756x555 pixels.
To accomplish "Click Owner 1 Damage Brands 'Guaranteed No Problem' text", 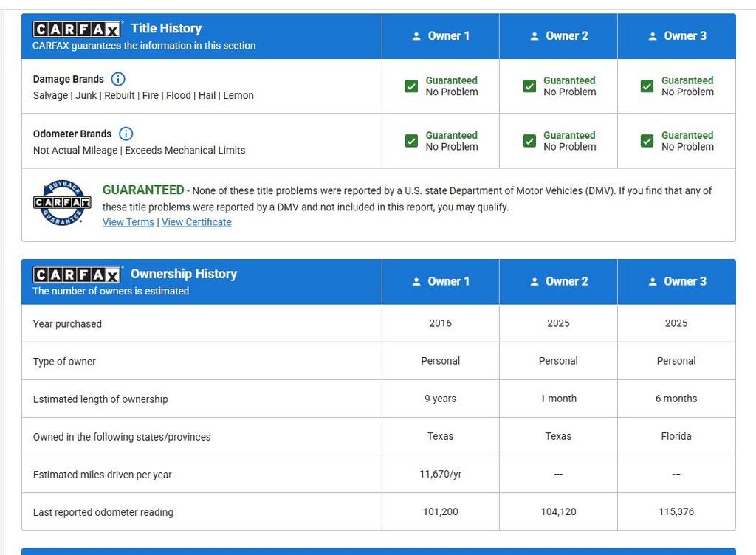I will (x=452, y=86).
